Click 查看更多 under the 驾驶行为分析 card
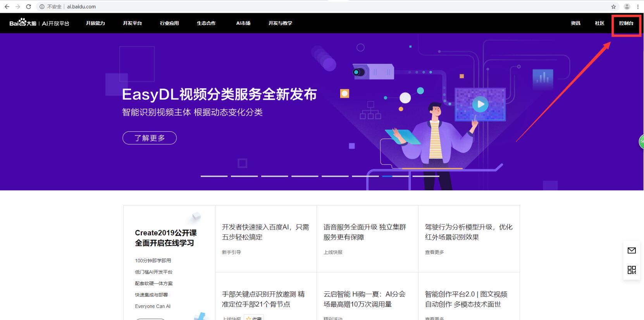 434,252
